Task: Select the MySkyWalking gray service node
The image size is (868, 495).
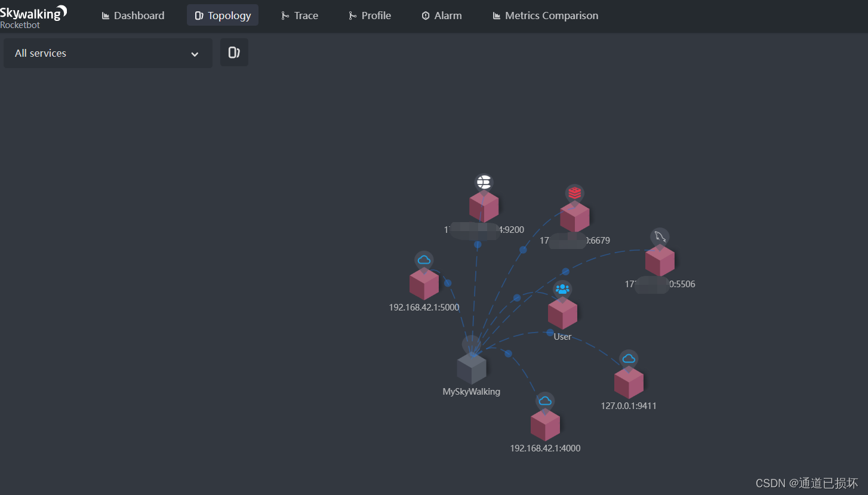Action: click(472, 368)
